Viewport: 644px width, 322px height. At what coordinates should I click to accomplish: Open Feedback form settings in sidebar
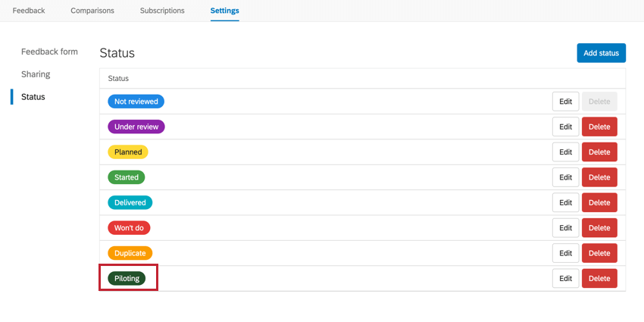pos(49,52)
